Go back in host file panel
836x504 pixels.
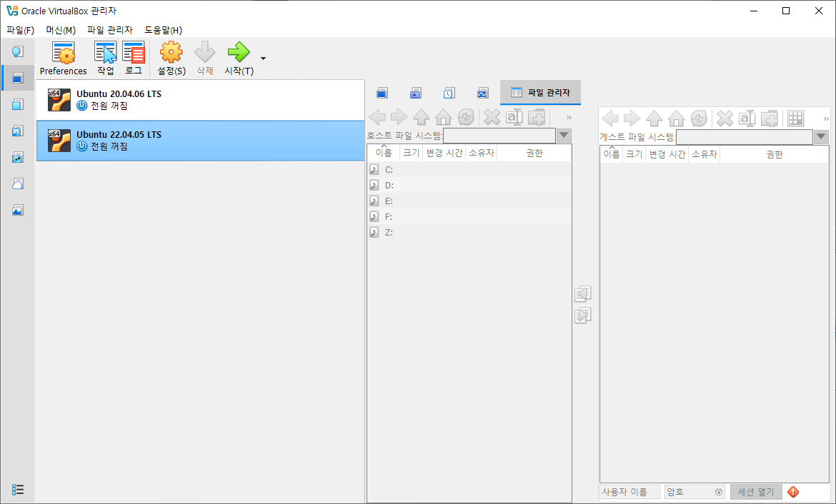point(377,117)
